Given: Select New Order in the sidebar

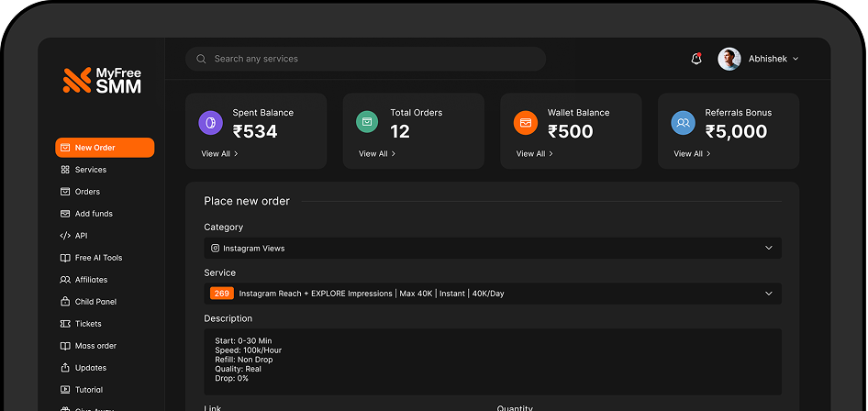Looking at the screenshot, I should coord(105,148).
